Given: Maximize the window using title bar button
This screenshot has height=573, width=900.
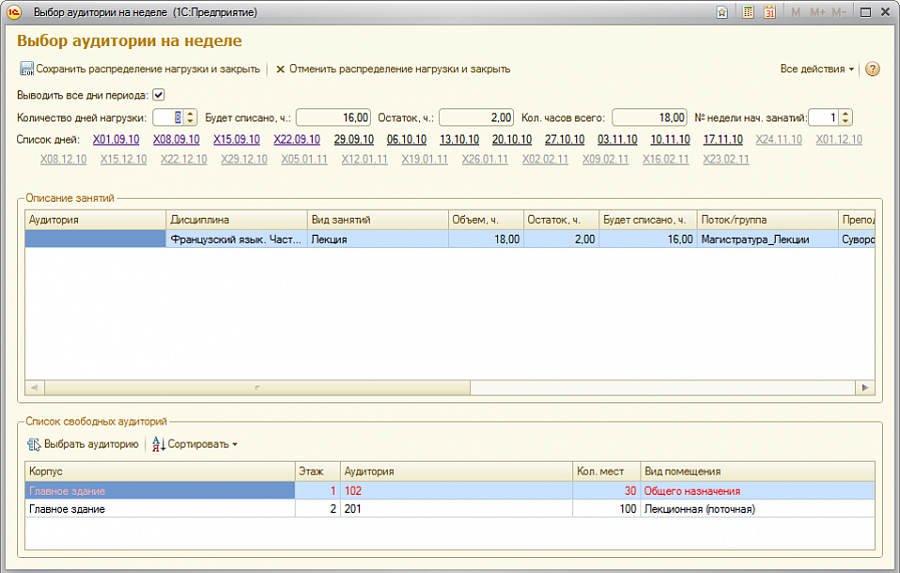Looking at the screenshot, I should 866,13.
